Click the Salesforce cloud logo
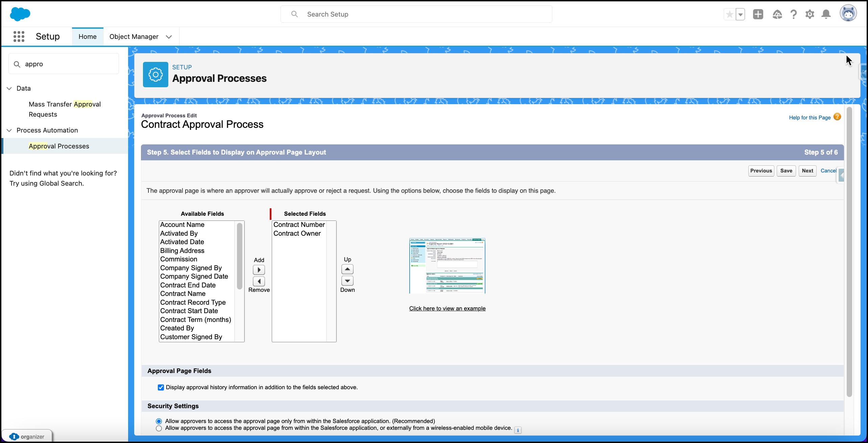Screen dimensions: 868x443 20,14
